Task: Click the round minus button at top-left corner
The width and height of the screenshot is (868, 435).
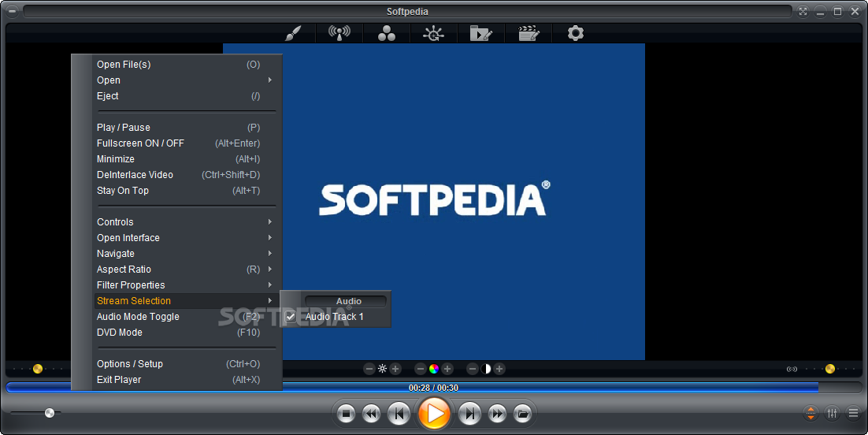Action: point(12,11)
